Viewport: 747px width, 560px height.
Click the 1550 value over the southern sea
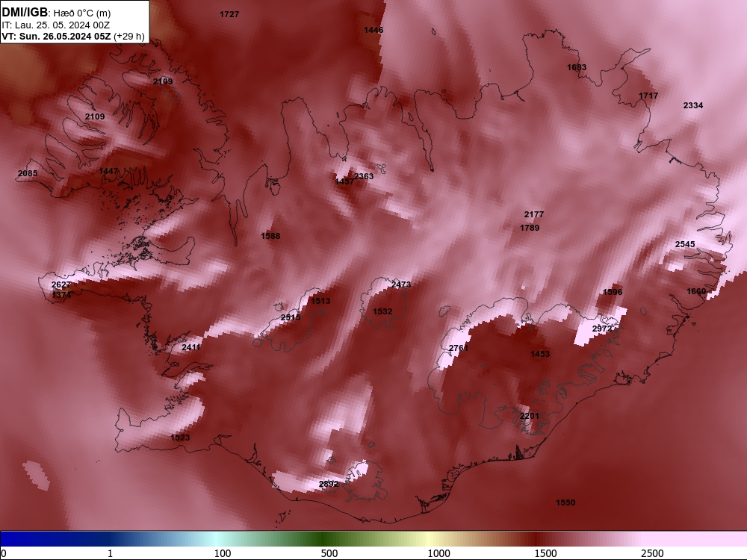565,503
